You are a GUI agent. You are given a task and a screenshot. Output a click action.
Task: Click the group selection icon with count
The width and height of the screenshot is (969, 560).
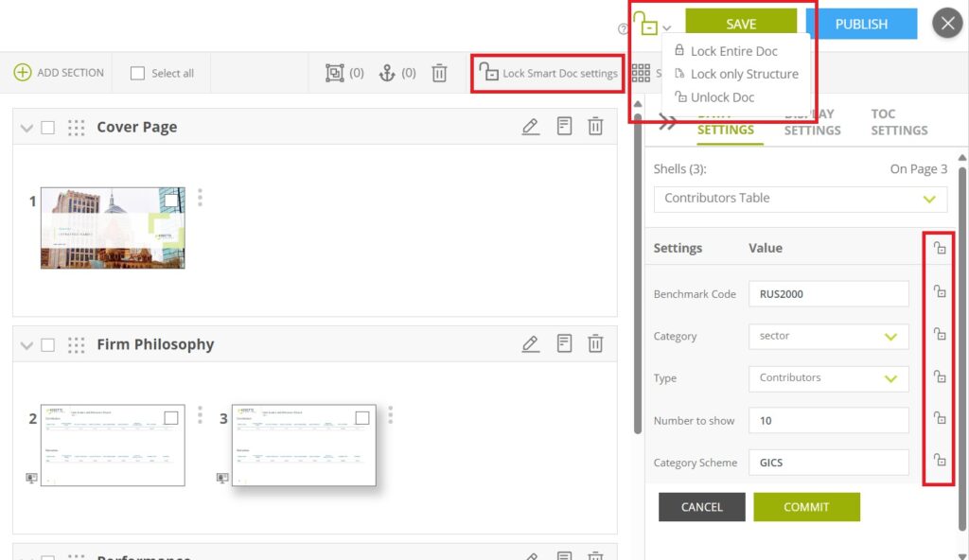[x=344, y=73]
